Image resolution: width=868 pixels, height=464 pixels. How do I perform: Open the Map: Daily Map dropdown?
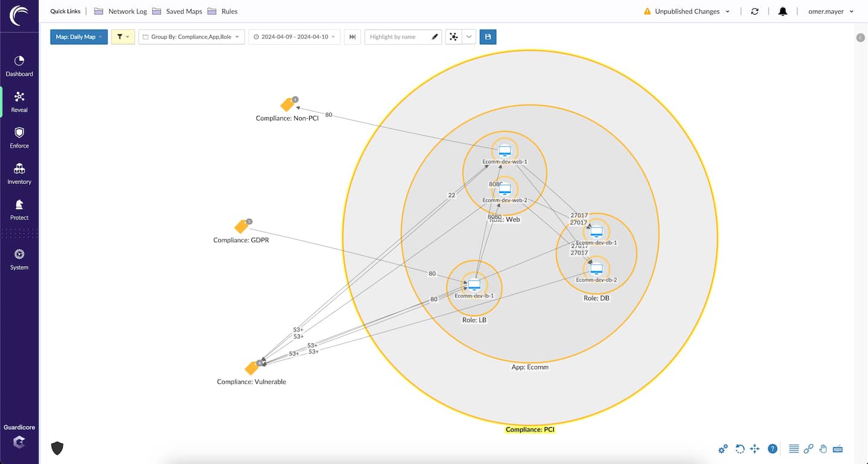click(78, 37)
